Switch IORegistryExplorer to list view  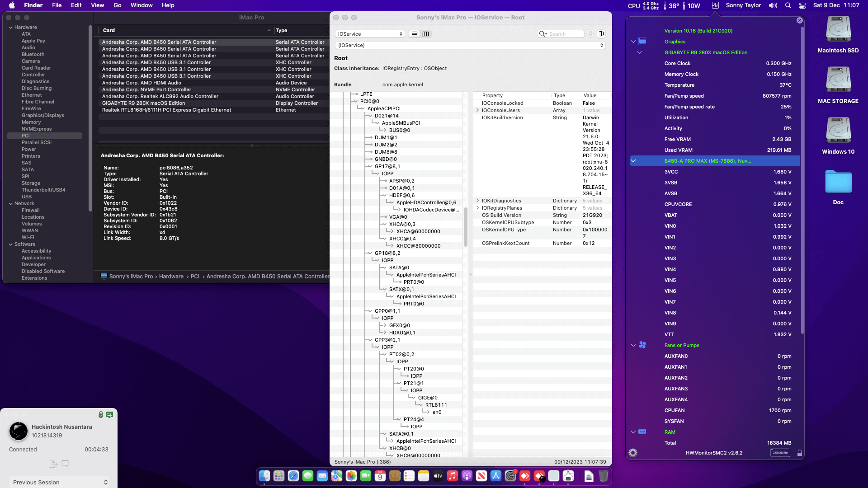pos(415,34)
